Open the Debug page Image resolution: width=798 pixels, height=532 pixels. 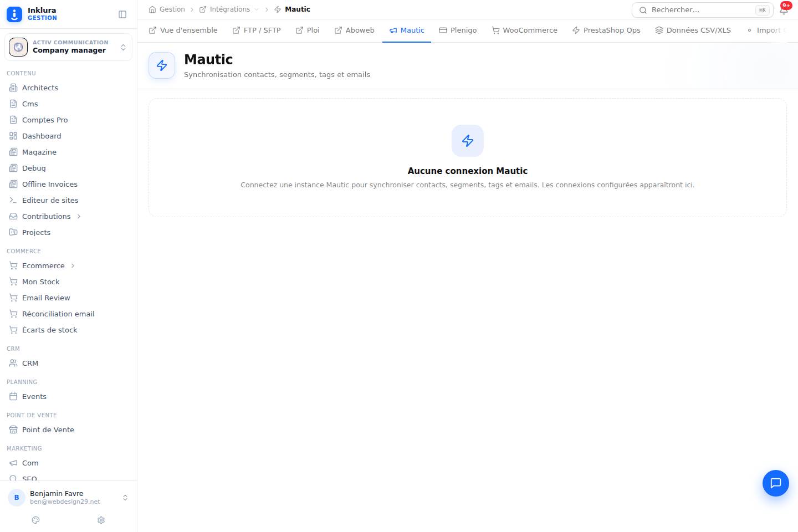(69, 168)
